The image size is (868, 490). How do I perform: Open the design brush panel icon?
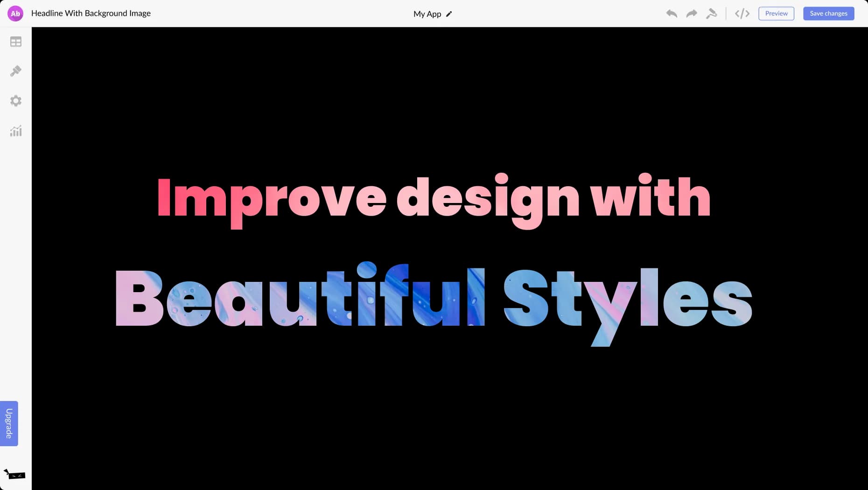(x=16, y=71)
